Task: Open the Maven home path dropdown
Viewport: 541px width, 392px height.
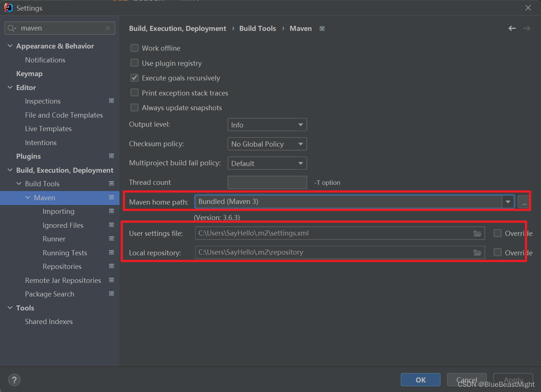Action: [508, 202]
